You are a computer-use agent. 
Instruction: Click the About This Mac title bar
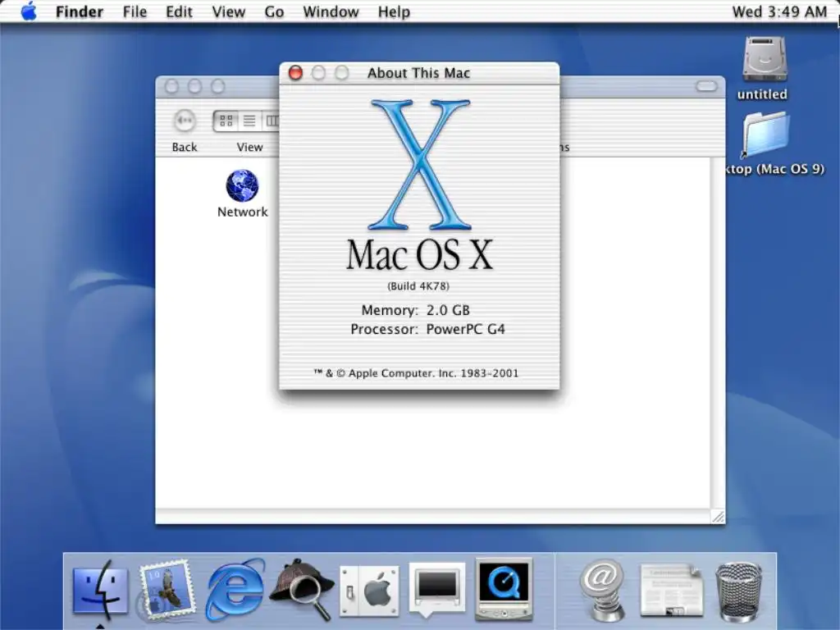pos(419,73)
